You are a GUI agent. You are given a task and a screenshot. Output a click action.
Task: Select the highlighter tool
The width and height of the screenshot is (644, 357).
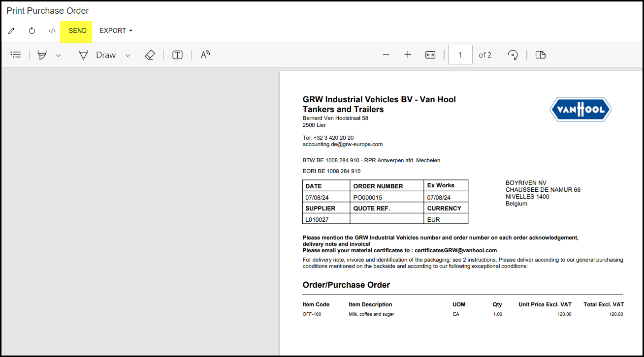(x=42, y=55)
